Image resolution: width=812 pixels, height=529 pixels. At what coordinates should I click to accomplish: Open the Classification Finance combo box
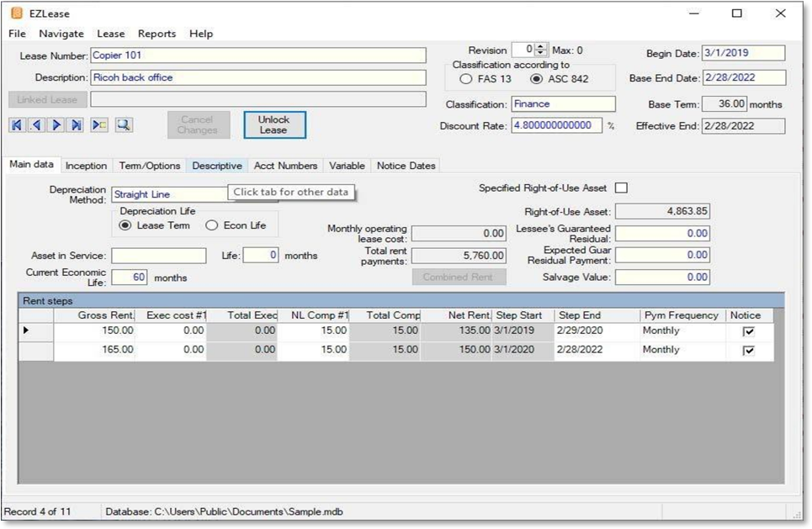coord(564,104)
